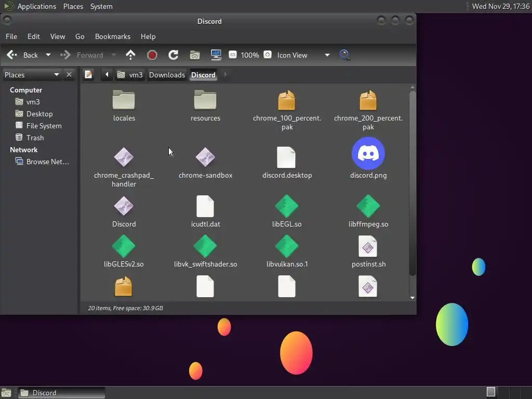Open the System panel menu

coord(101,6)
